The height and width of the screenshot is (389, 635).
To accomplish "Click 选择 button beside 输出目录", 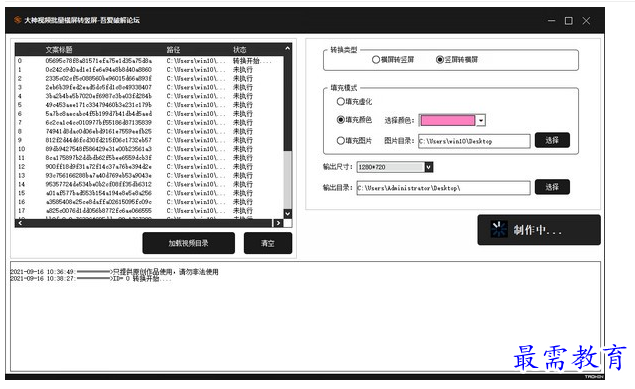I will pos(552,187).
